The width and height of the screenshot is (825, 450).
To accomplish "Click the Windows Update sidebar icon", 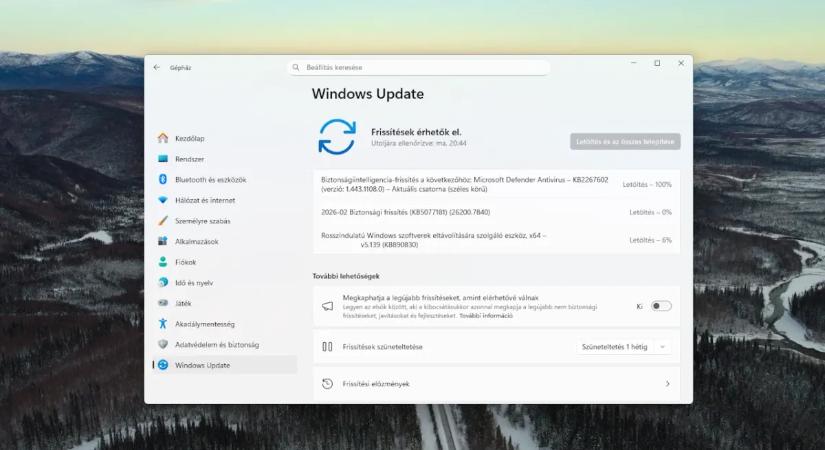I will (x=163, y=365).
